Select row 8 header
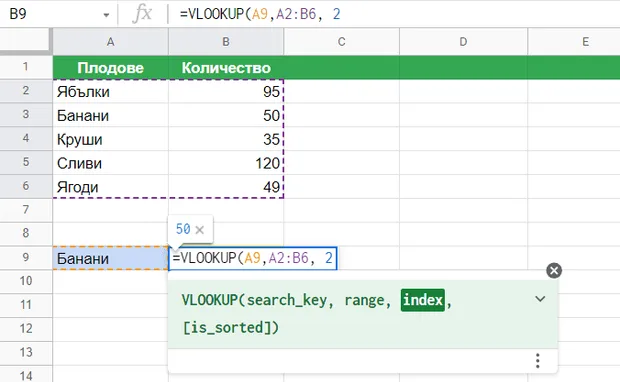The image size is (620, 382). [26, 233]
